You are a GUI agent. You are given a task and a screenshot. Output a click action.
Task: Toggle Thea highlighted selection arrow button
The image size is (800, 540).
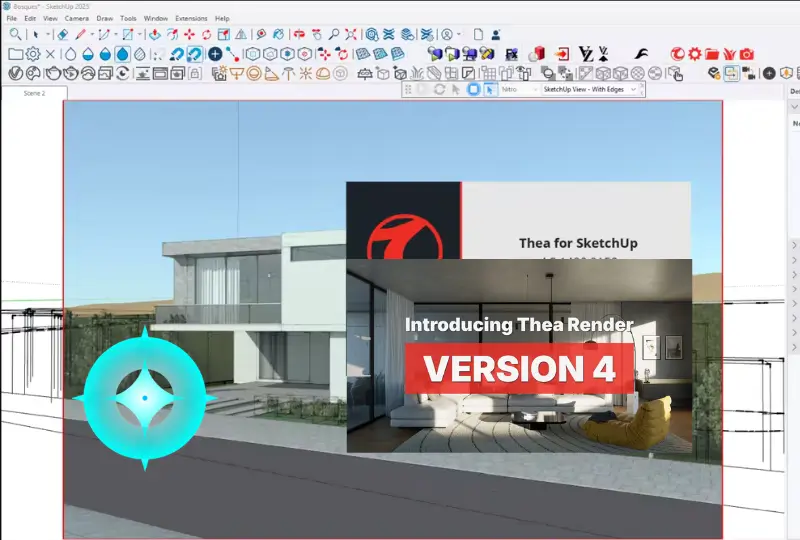(x=489, y=89)
